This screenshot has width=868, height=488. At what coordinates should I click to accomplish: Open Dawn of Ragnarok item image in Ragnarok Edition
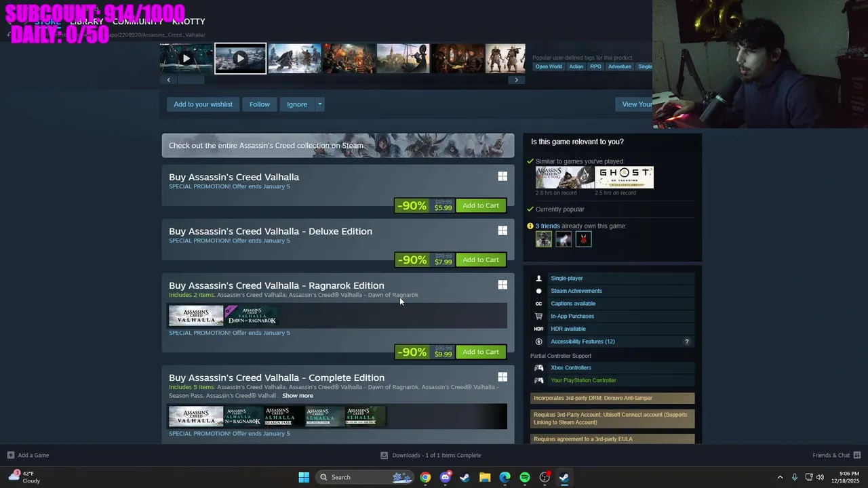(251, 316)
